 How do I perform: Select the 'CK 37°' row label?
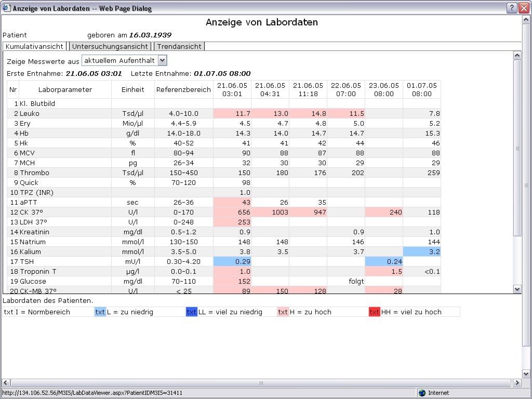tap(32, 212)
